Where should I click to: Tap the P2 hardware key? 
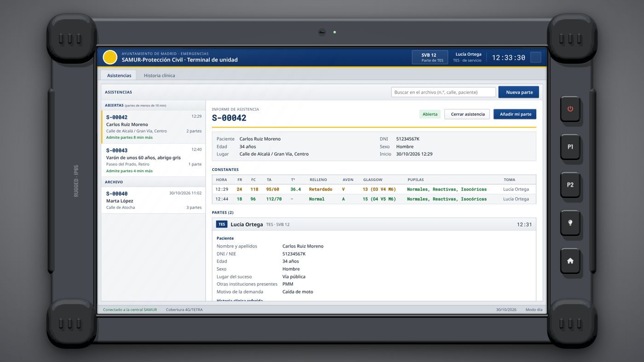pyautogui.click(x=570, y=185)
